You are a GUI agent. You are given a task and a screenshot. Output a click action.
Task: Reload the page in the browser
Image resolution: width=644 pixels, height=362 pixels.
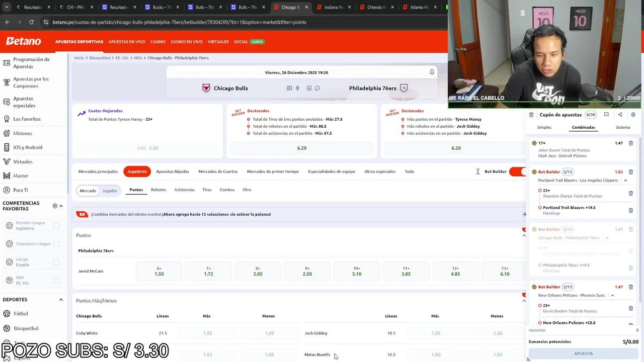(x=31, y=22)
